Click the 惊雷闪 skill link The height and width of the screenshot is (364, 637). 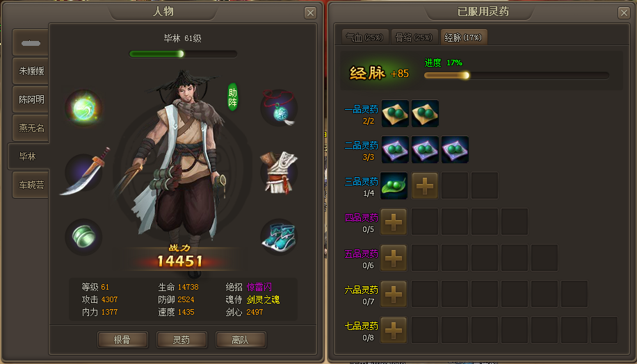[259, 287]
